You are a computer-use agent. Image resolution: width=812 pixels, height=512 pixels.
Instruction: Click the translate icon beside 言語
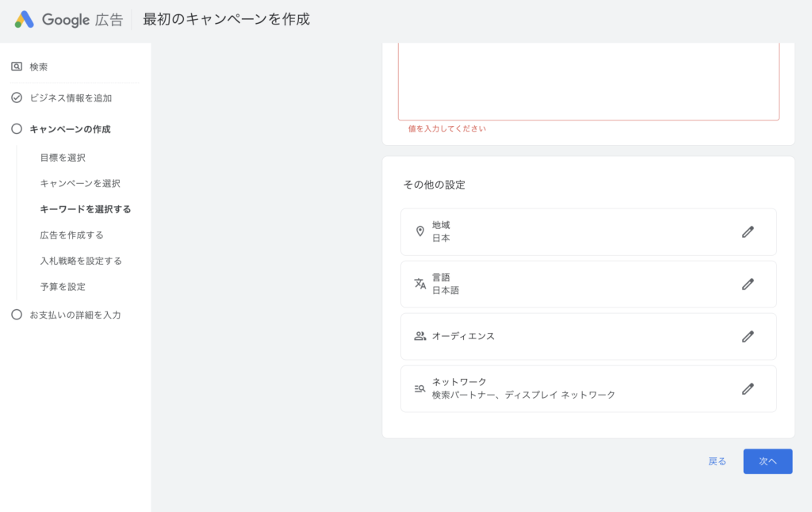(420, 284)
